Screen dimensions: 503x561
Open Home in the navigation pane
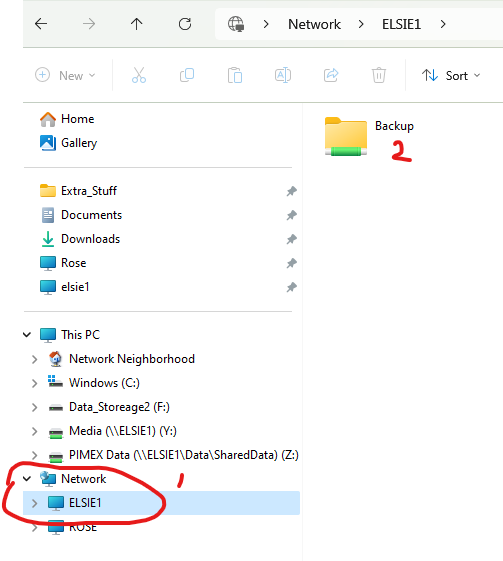pyautogui.click(x=67, y=119)
